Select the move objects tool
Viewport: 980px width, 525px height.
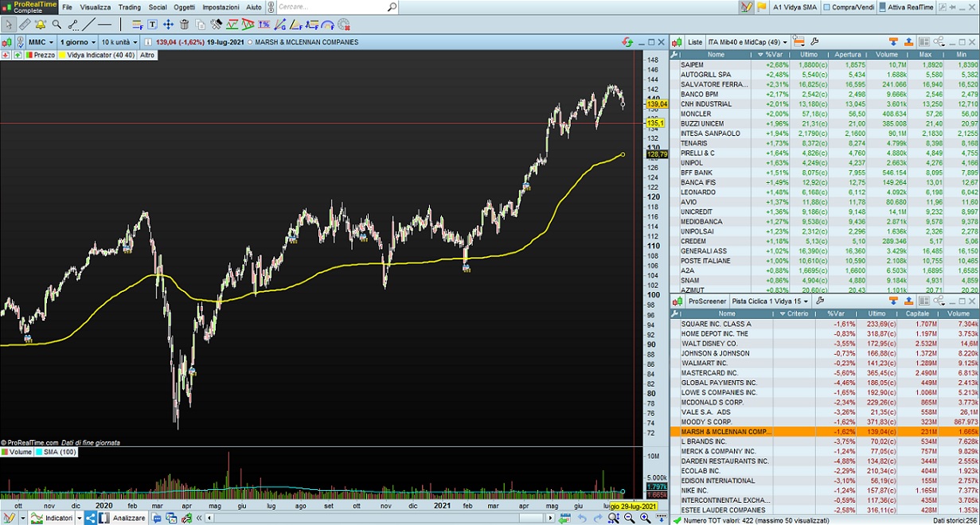[x=168, y=25]
